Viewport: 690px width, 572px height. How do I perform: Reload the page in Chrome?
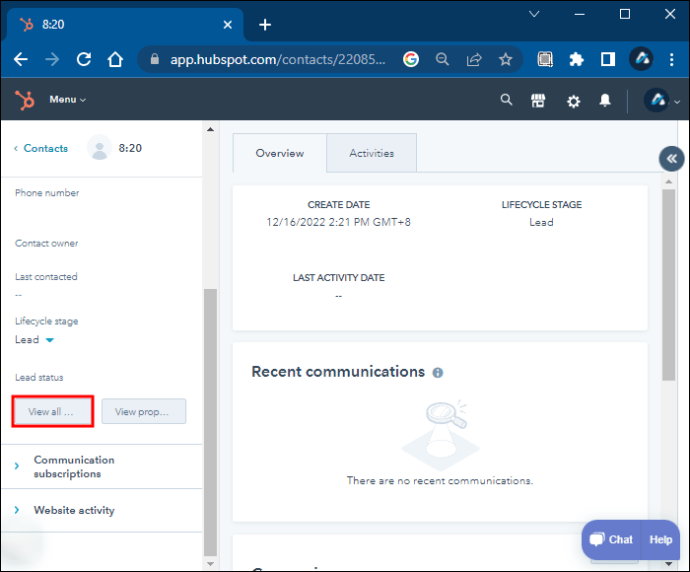pos(84,59)
